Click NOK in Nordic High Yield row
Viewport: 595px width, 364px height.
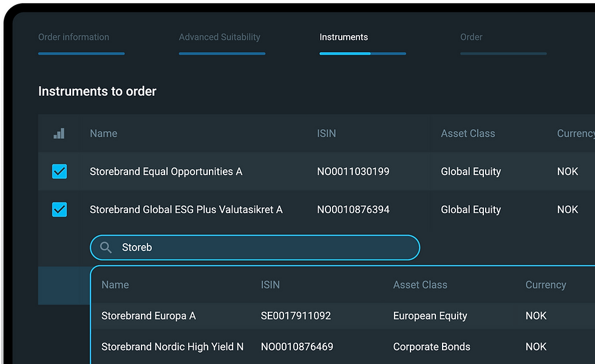tap(536, 347)
